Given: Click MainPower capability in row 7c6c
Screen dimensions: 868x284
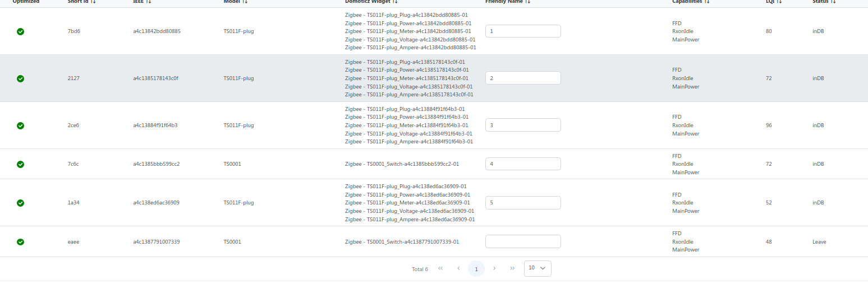Looking at the screenshot, I should (x=686, y=173).
